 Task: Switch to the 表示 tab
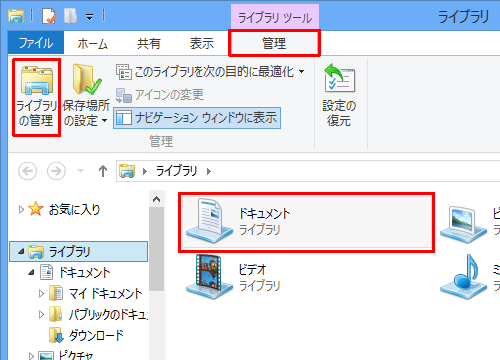202,43
